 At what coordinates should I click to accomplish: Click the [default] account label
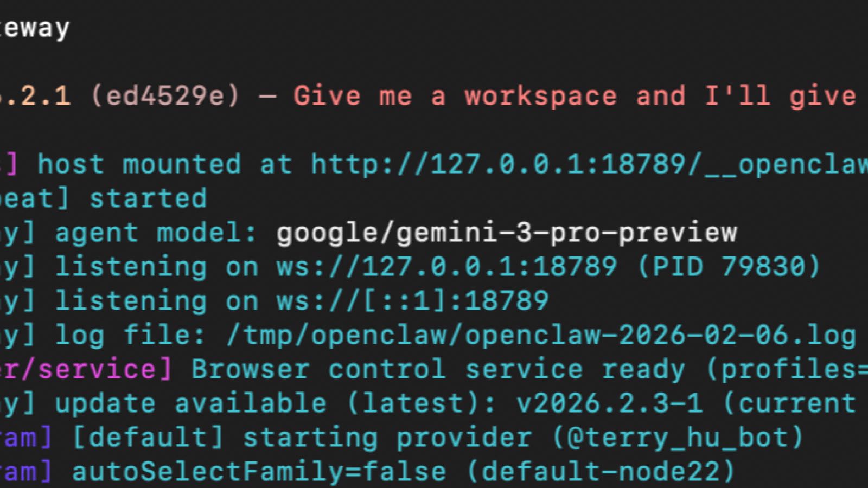(x=148, y=438)
